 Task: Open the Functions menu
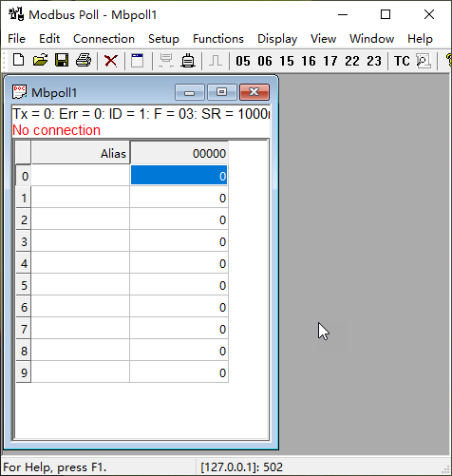tap(218, 39)
